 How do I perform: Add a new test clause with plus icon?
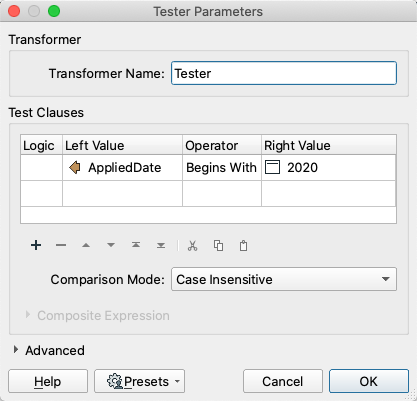(36, 245)
